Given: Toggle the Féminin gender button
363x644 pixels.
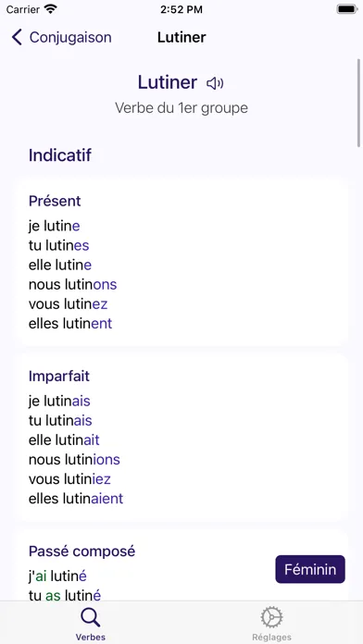Looking at the screenshot, I should click(x=310, y=569).
